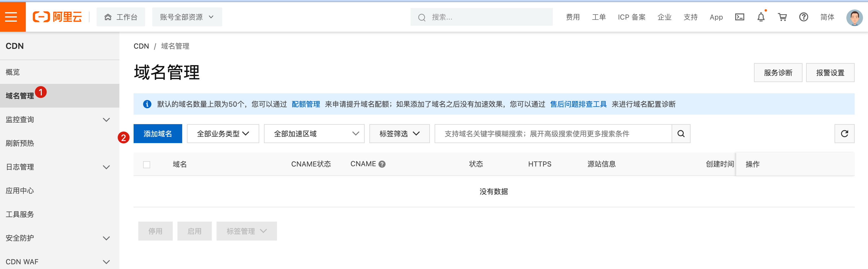Screen dimensions: 868x269
Task: Open the notification bell
Action: pyautogui.click(x=761, y=17)
